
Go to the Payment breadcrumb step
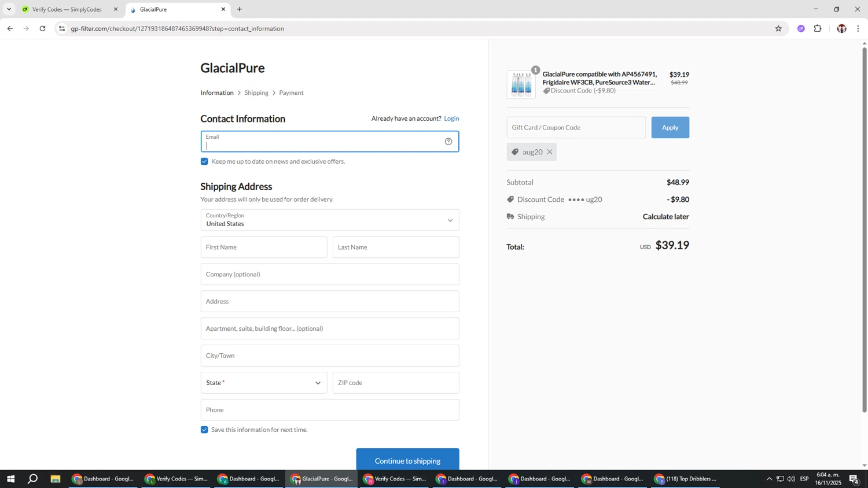(291, 93)
